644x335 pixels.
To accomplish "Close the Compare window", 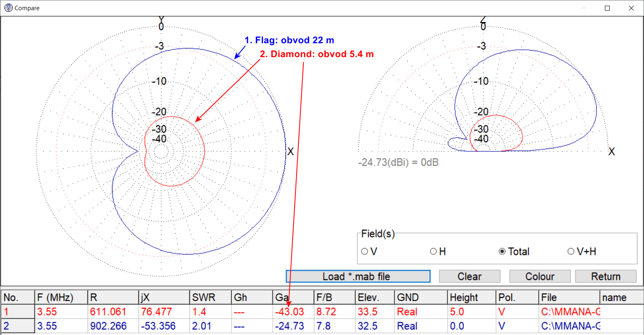I will pyautogui.click(x=631, y=8).
